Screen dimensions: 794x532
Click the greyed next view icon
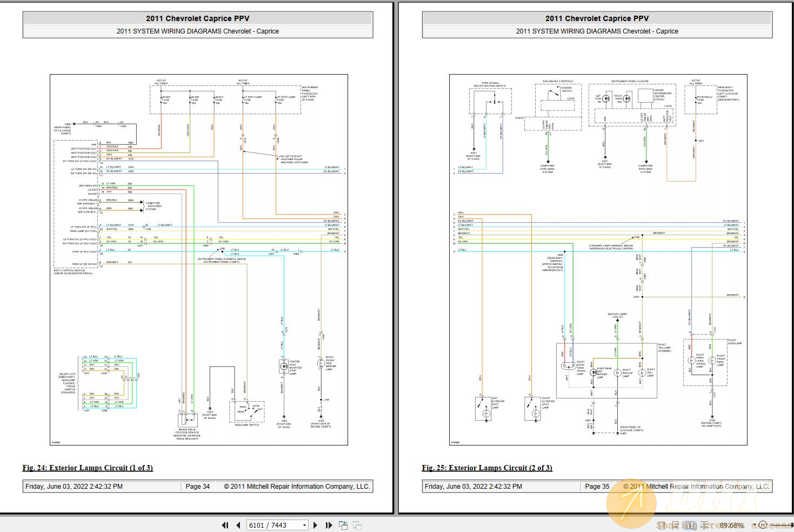[357, 525]
